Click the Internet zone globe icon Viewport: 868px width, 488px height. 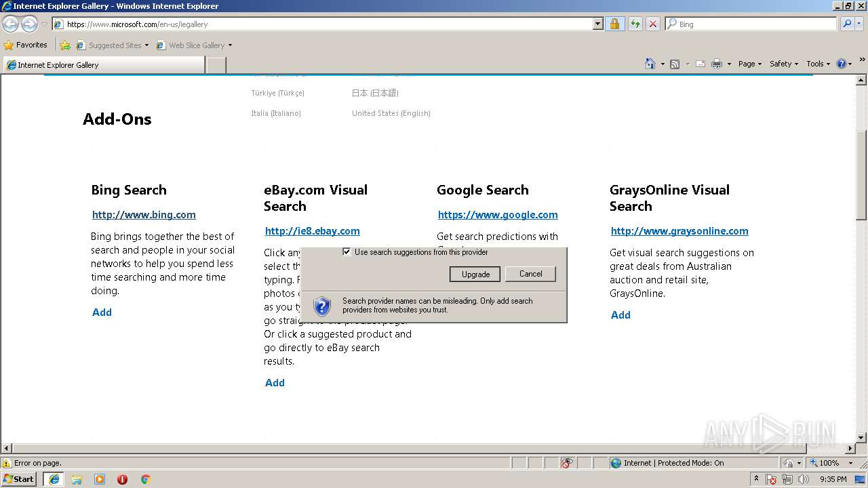point(616,463)
